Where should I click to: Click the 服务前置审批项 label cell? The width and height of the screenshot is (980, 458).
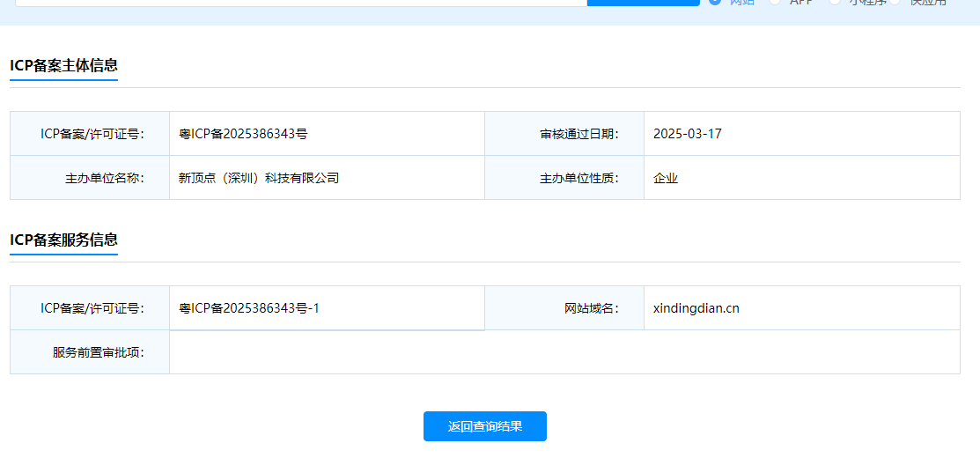coord(90,352)
